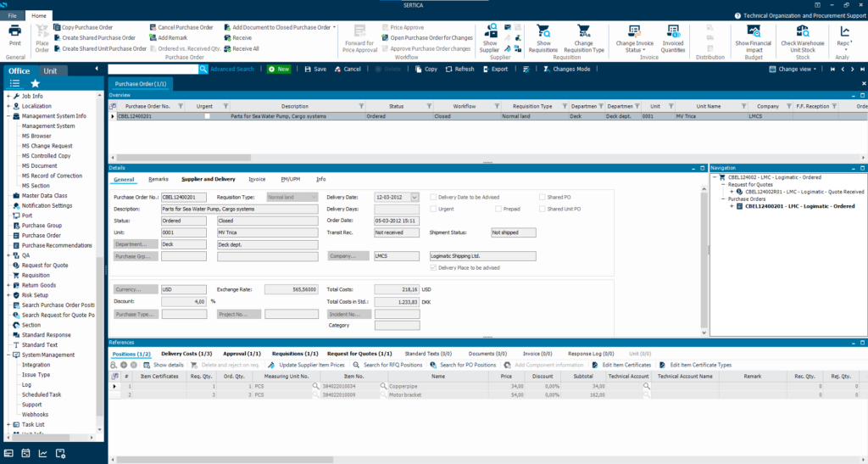Click the Advanced Search link
Image resolution: width=868 pixels, height=464 pixels.
click(x=232, y=70)
